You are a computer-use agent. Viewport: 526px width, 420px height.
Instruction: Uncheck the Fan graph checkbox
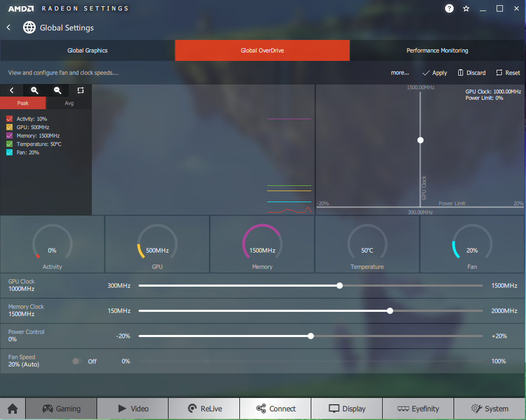9,152
